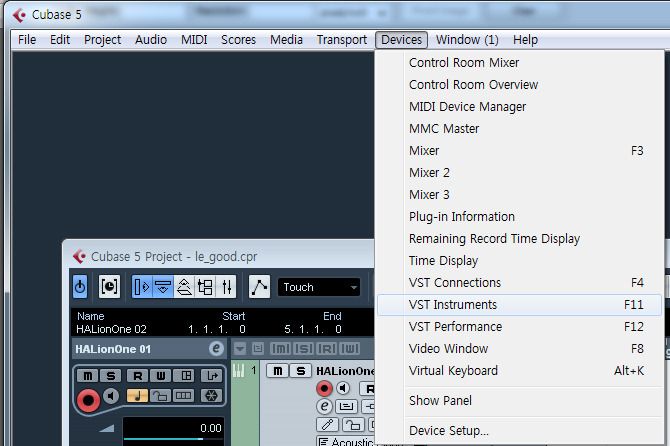Click the 'e' edit button on track row
670x446 pixels.
tap(325, 406)
